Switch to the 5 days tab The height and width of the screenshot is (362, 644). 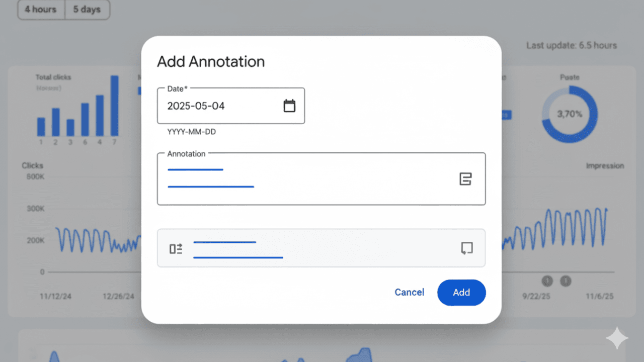coord(87,10)
